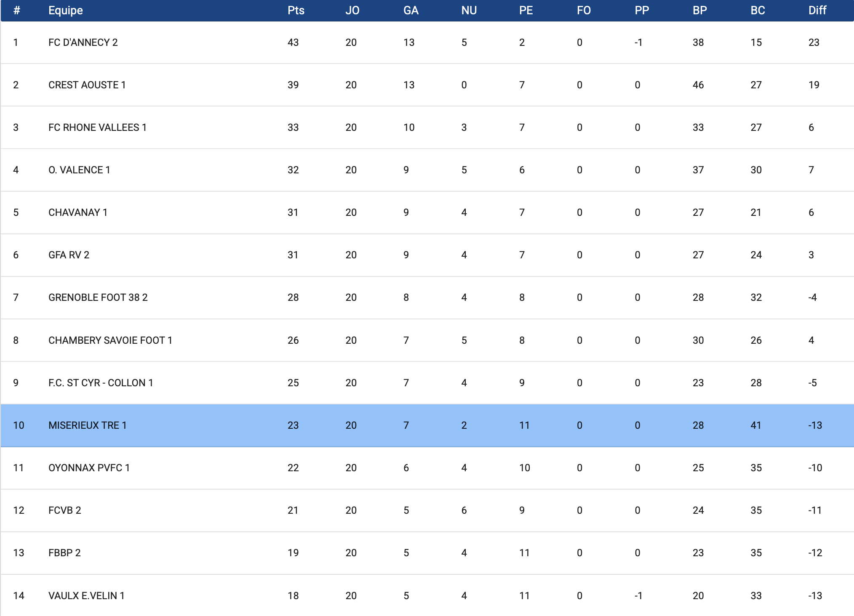
Task: Open the O. VALENCE 1 team
Action: point(79,170)
